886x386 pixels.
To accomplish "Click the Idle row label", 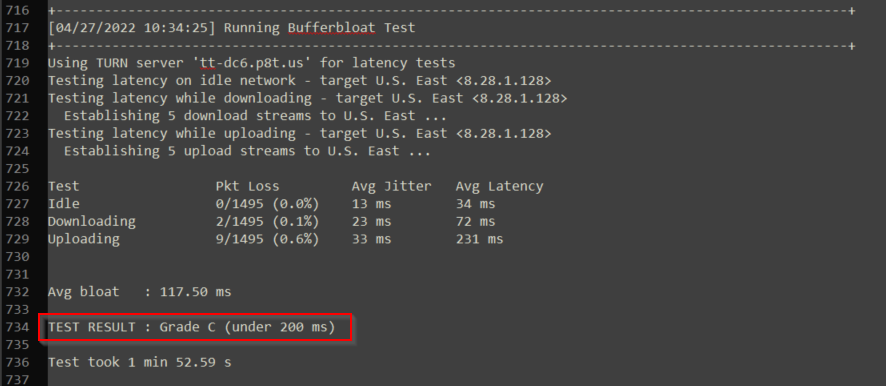I will pyautogui.click(x=63, y=203).
